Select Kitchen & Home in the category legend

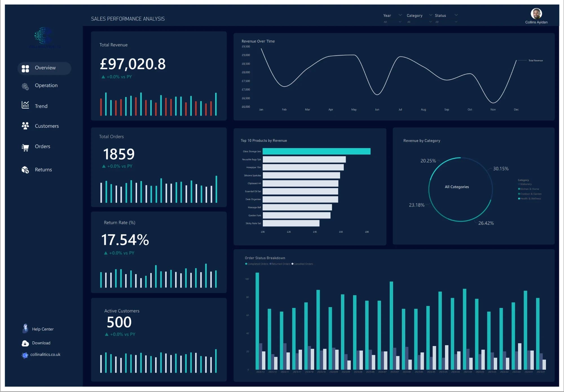click(x=528, y=189)
